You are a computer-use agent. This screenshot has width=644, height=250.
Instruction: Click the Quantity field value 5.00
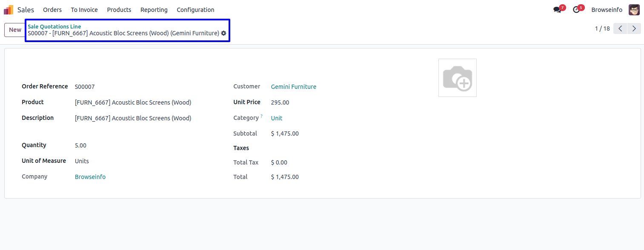80,145
